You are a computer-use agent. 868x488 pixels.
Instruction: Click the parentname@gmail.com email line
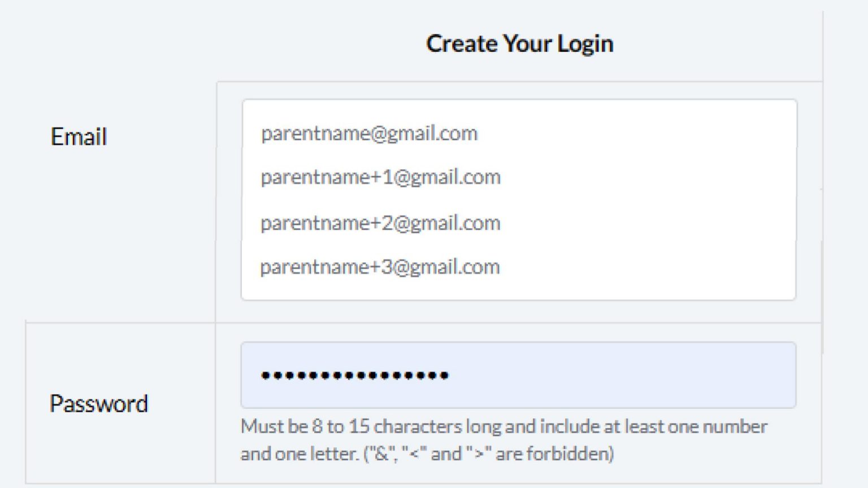tap(369, 133)
